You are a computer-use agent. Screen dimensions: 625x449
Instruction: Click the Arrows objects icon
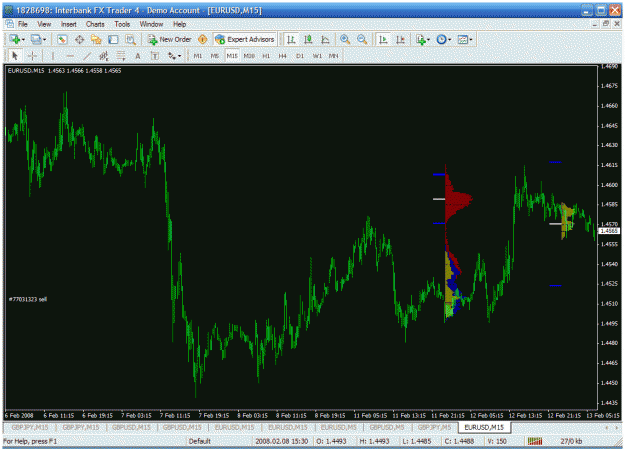172,56
